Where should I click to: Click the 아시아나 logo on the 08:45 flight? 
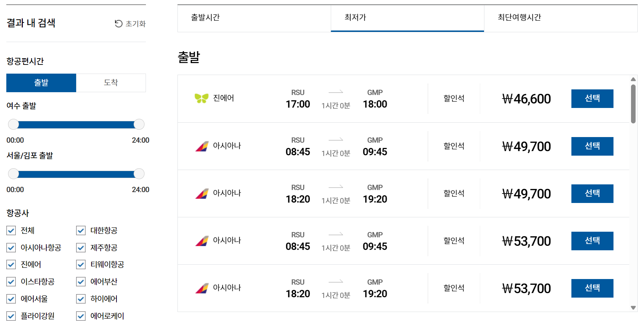(x=202, y=146)
